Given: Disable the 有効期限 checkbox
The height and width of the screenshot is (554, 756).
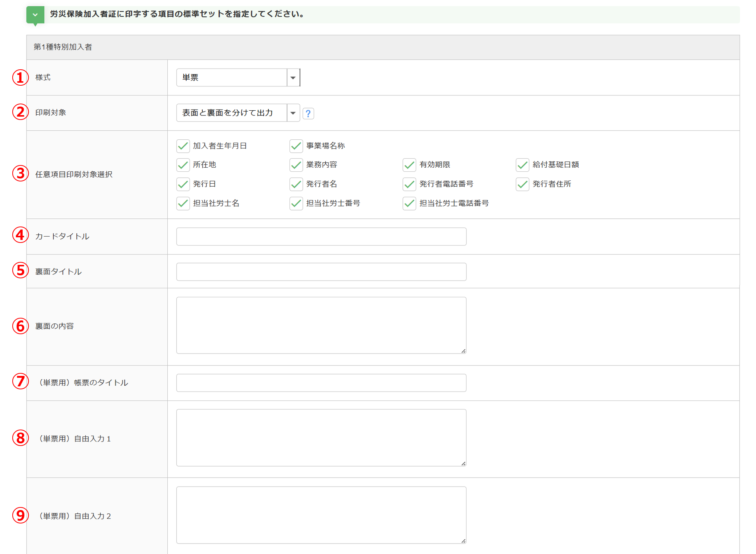Looking at the screenshot, I should [x=409, y=165].
